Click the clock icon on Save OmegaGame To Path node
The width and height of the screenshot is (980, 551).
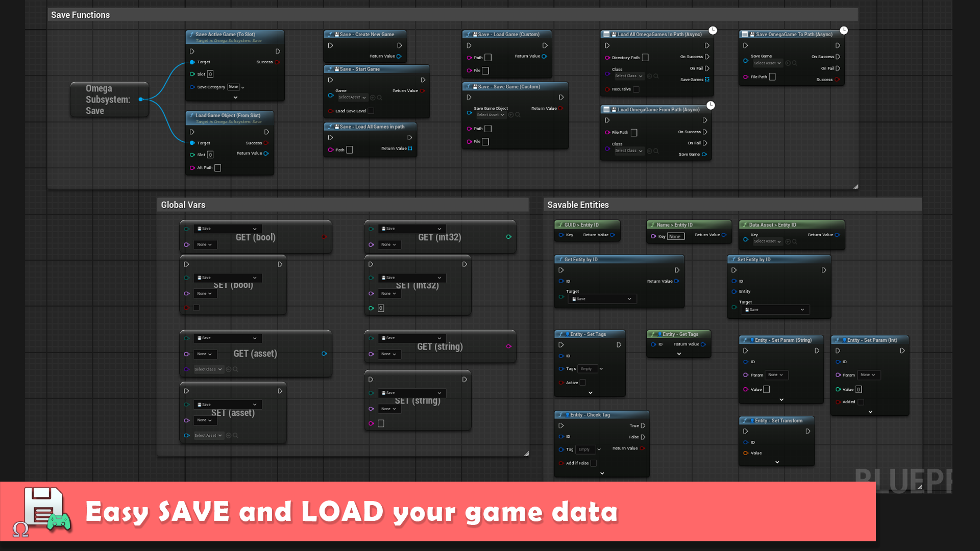(x=844, y=31)
